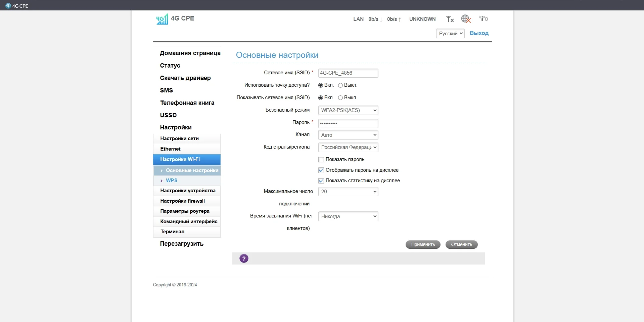Click the Настройки menu heading
The height and width of the screenshot is (322, 644).
(x=176, y=127)
